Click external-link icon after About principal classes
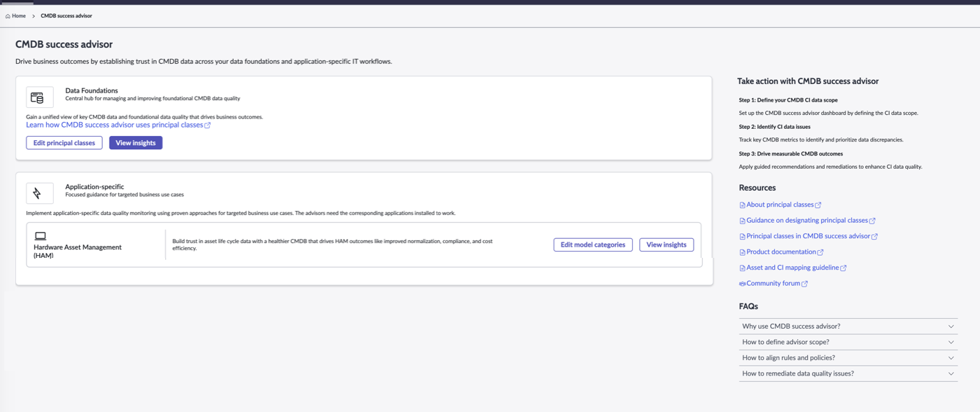Viewport: 980px width, 412px height. click(818, 205)
